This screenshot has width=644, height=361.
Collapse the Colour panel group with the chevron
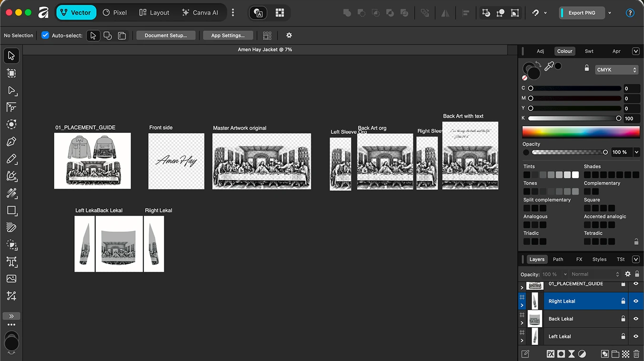tap(635, 51)
